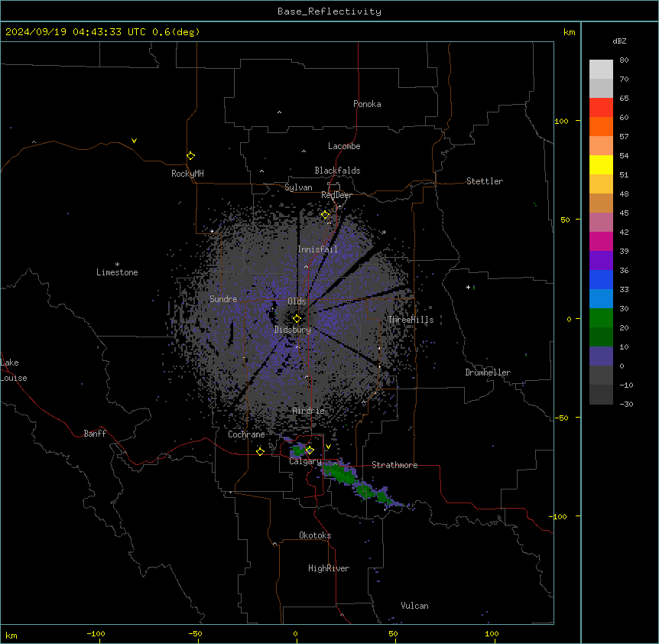Pick the green 30–20 dBZ legend swatch
The height and width of the screenshot is (644, 659).
(601, 318)
